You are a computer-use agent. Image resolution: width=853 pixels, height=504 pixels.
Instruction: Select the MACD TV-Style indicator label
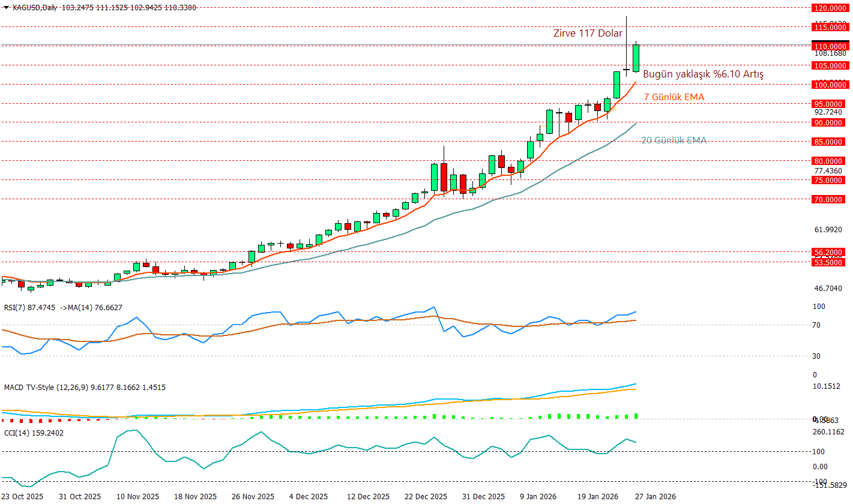[x=85, y=388]
